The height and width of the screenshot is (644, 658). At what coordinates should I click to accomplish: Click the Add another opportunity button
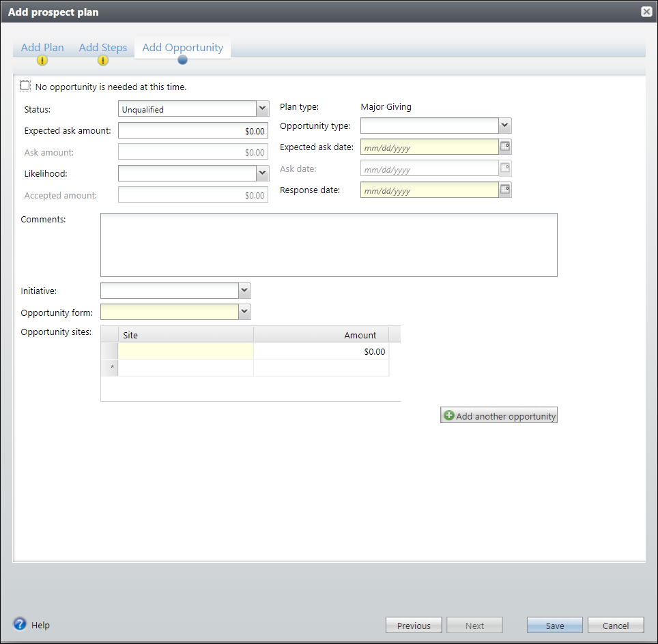click(499, 415)
